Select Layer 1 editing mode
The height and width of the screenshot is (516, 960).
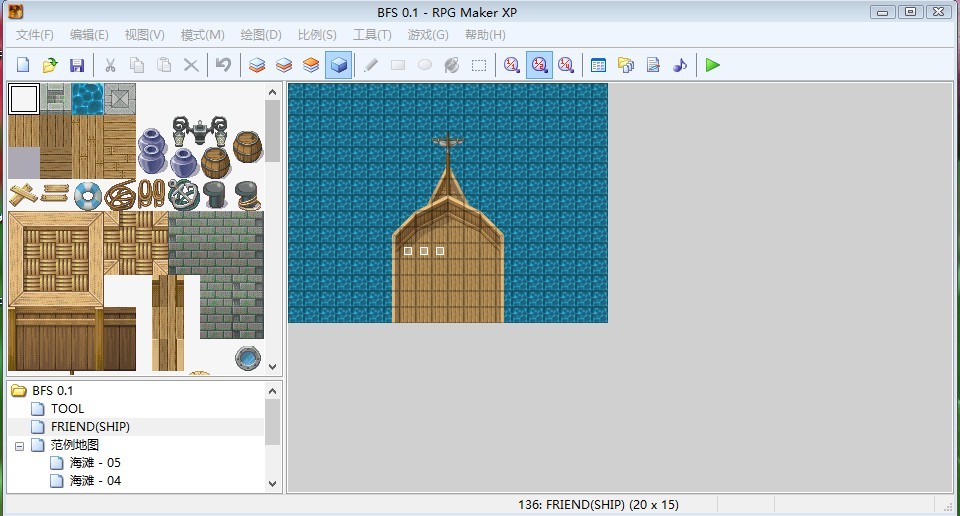pos(257,65)
